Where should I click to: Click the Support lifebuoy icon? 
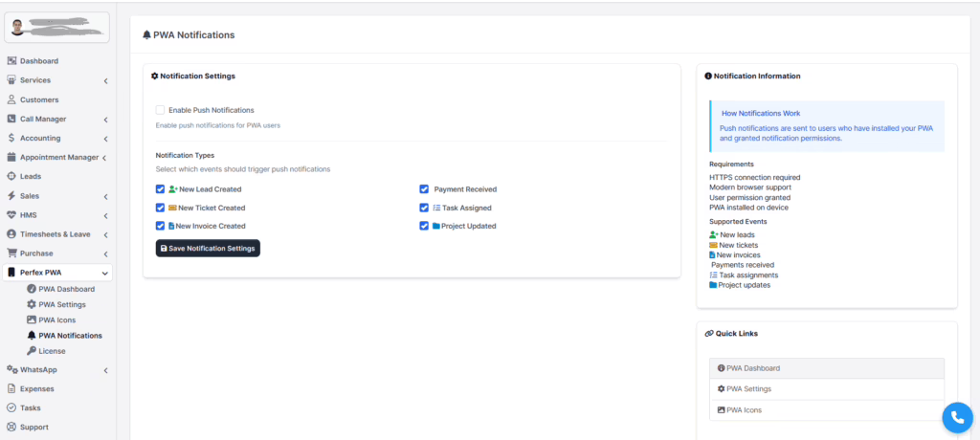[11, 428]
